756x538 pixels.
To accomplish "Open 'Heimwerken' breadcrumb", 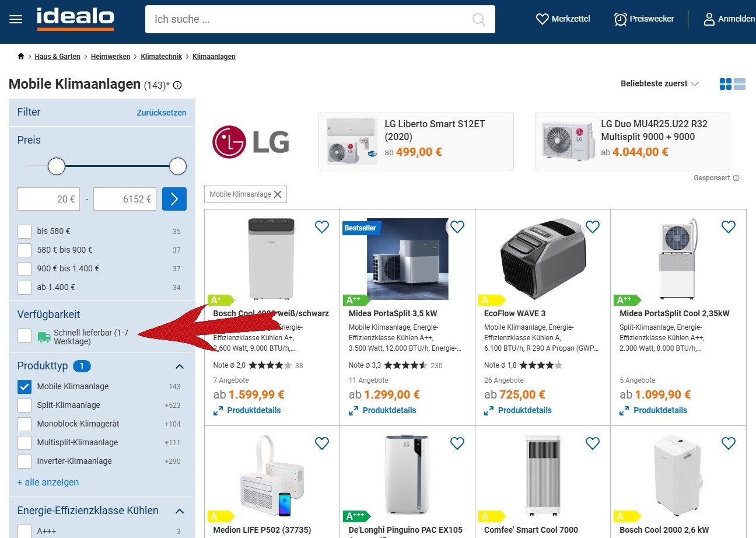I will click(x=111, y=57).
